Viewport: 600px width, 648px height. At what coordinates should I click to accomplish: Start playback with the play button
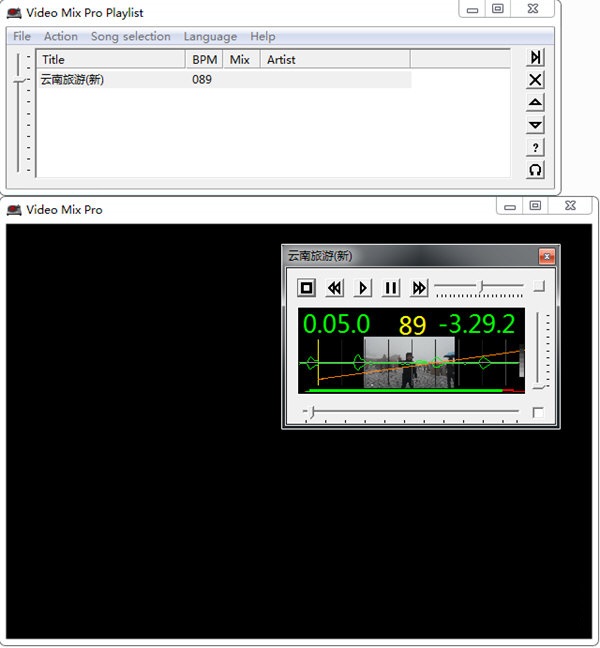[x=363, y=288]
